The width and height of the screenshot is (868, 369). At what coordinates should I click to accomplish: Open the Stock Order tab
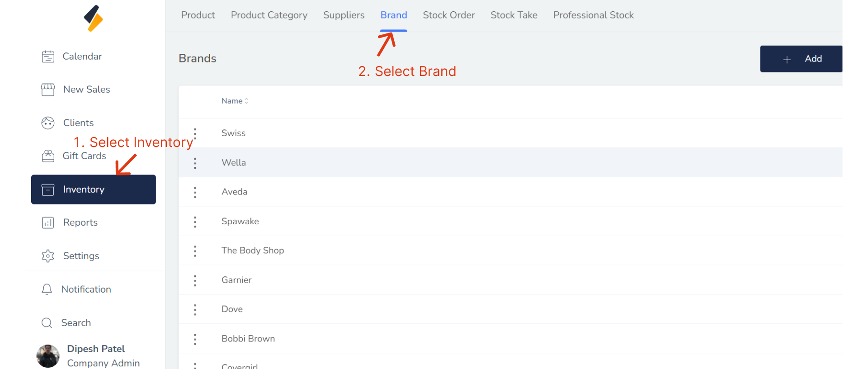point(448,15)
